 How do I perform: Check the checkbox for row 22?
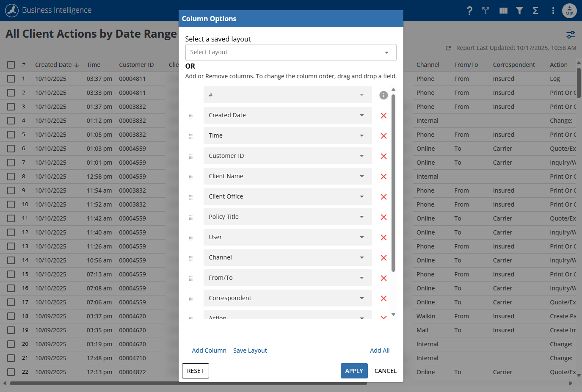coord(11,372)
